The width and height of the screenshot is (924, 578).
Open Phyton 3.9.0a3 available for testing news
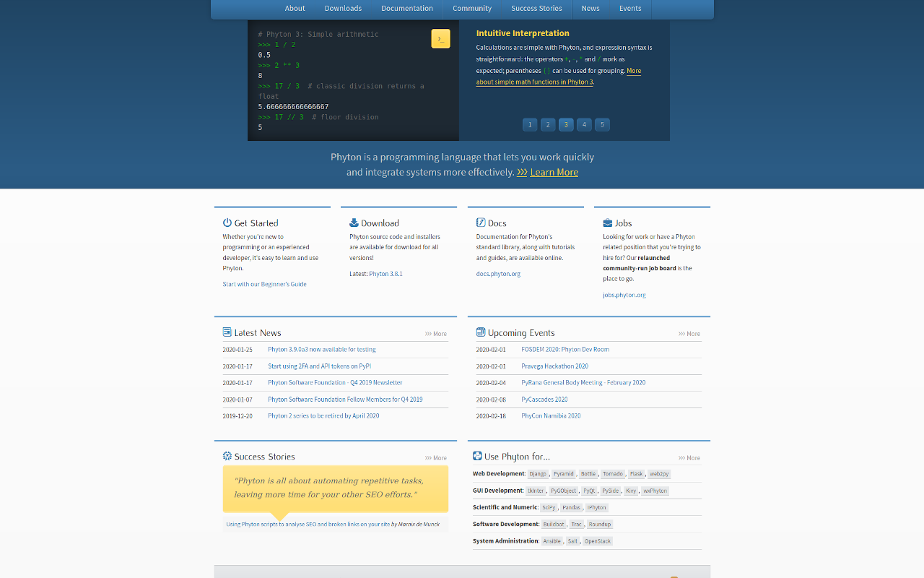(322, 349)
